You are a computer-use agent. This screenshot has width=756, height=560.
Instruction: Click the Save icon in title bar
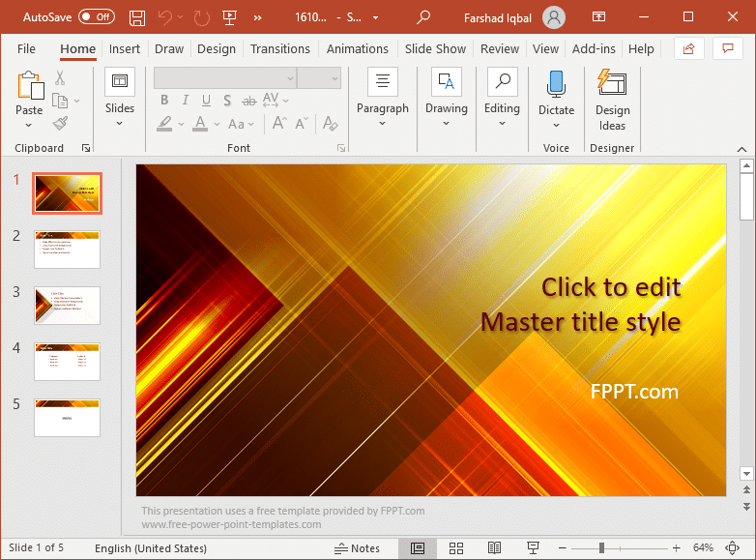point(137,17)
